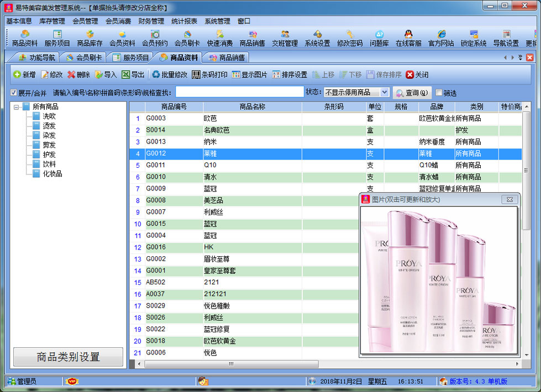Viewport: 541px width, 392px height.
Task: Open 在线客服 penguin icon
Action: tap(408, 38)
